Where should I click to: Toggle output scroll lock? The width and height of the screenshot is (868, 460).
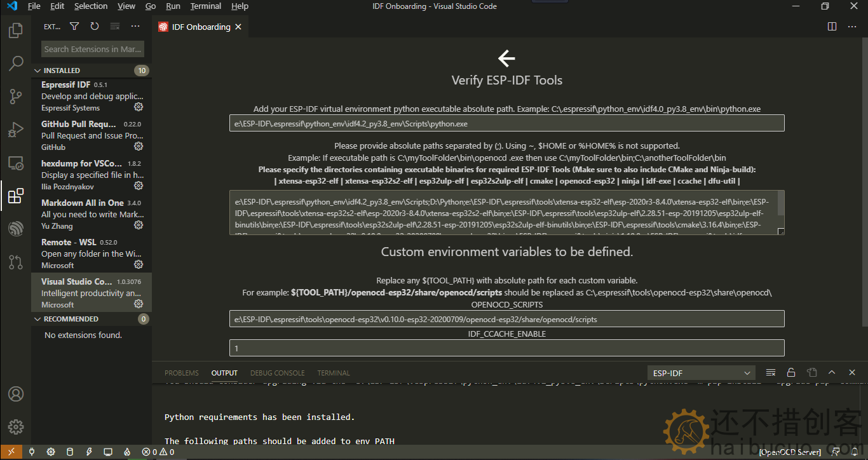[x=791, y=373]
